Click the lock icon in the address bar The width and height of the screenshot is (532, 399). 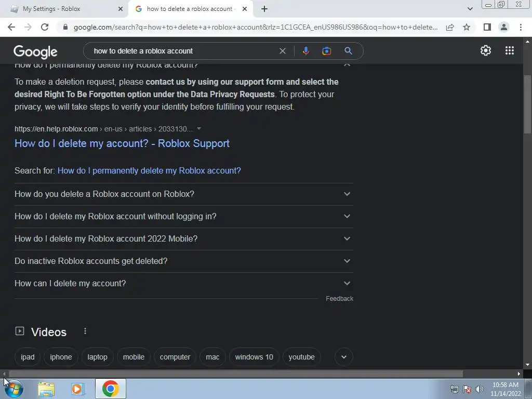[x=65, y=27]
